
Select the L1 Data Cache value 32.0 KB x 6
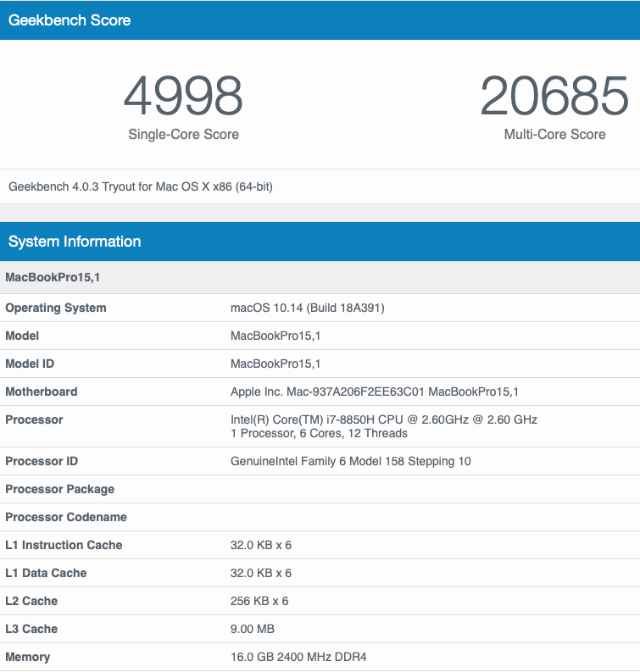pos(260,573)
